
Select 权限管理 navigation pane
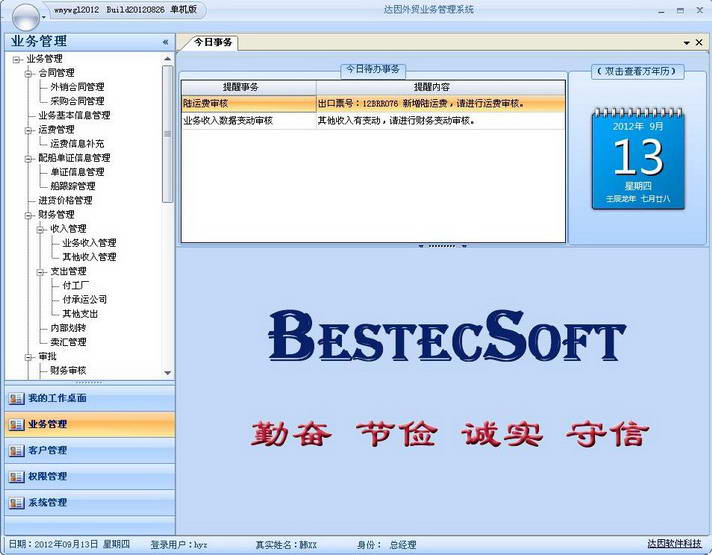point(89,476)
